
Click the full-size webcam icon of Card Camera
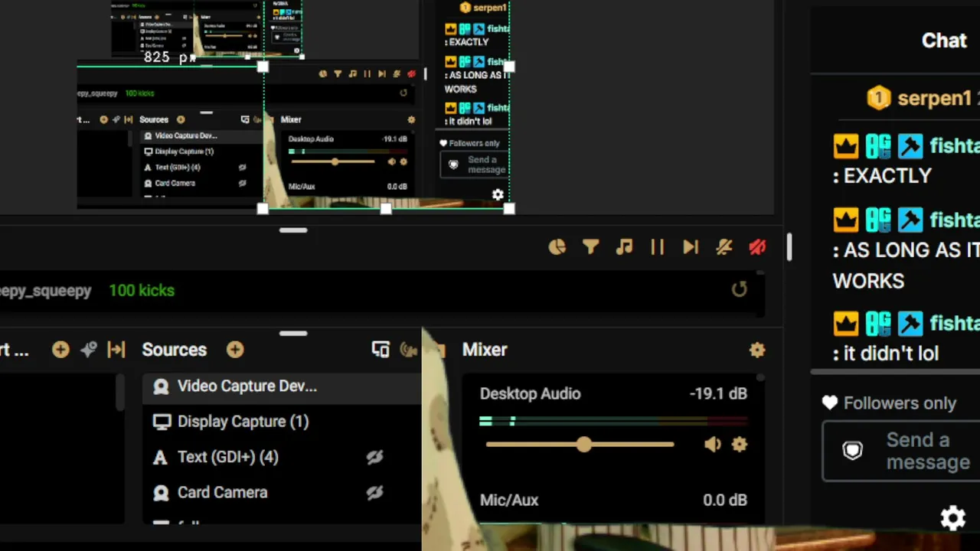point(161,493)
